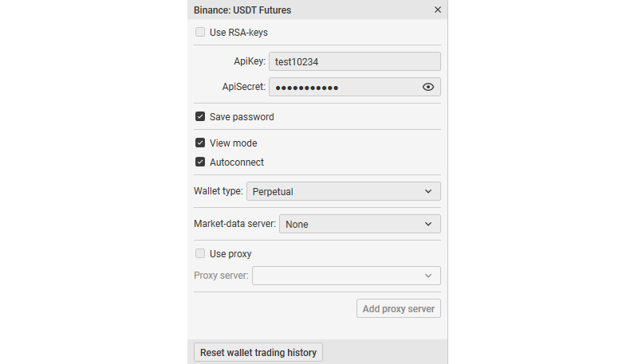Viewport: 638px width, 364px height.
Task: Click the Wallet type dropdown chevron arrow
Action: pyautogui.click(x=428, y=192)
